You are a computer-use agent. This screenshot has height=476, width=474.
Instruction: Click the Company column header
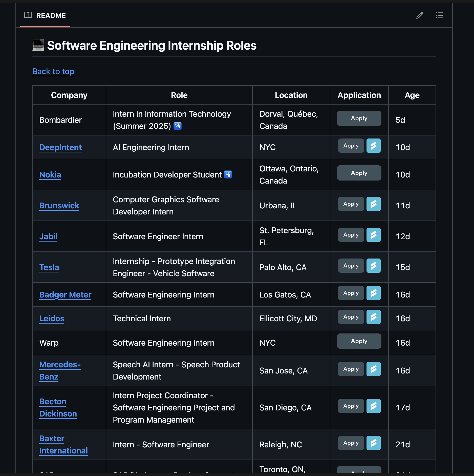coord(69,95)
